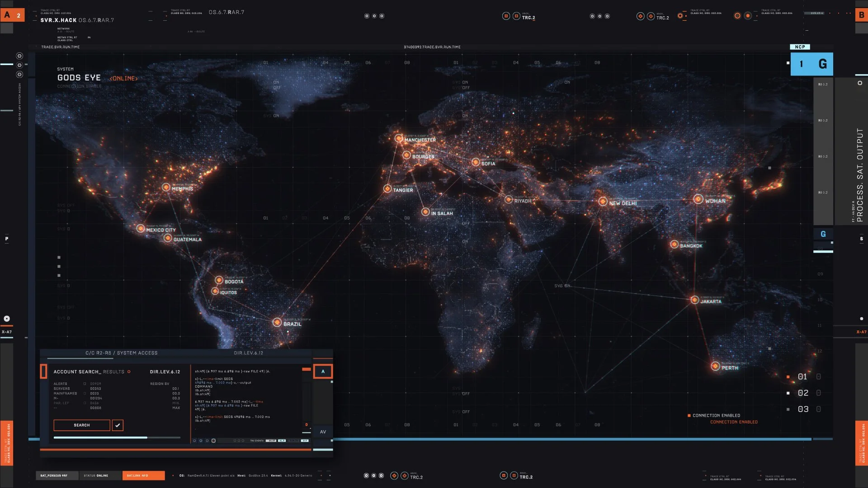Open the DIR.LEV.6.12 tab
Image resolution: width=868 pixels, height=488 pixels.
[248, 353]
